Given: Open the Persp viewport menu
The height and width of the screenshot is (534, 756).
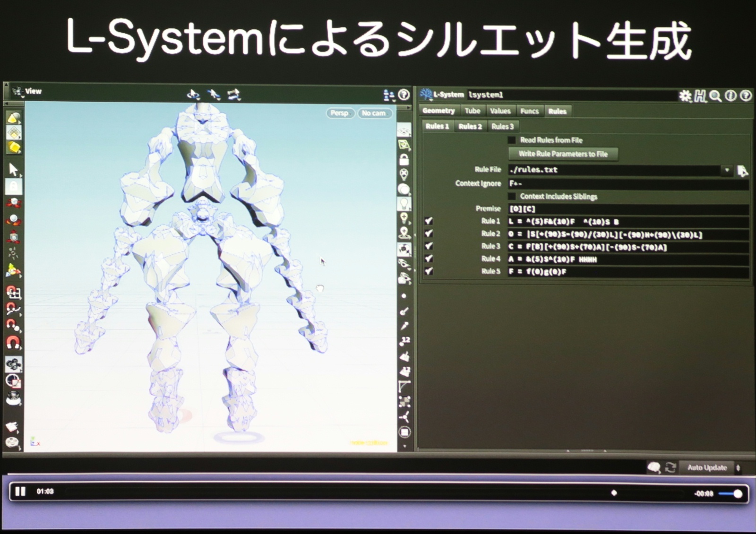Looking at the screenshot, I should [340, 113].
